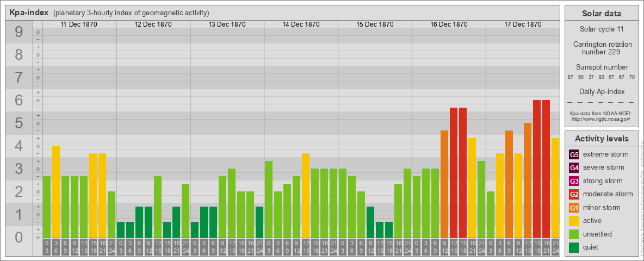Click the orange 16 Dec 9-12h bar

click(444, 184)
